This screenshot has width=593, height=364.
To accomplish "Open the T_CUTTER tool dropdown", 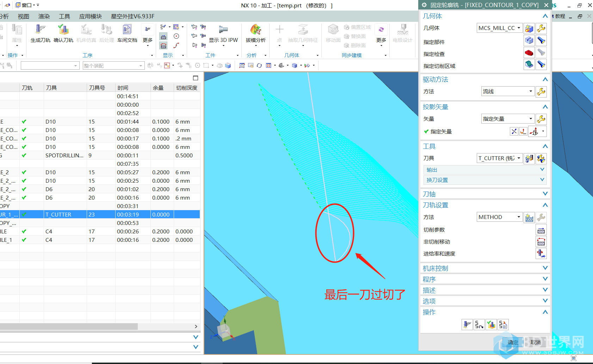I will click(499, 158).
